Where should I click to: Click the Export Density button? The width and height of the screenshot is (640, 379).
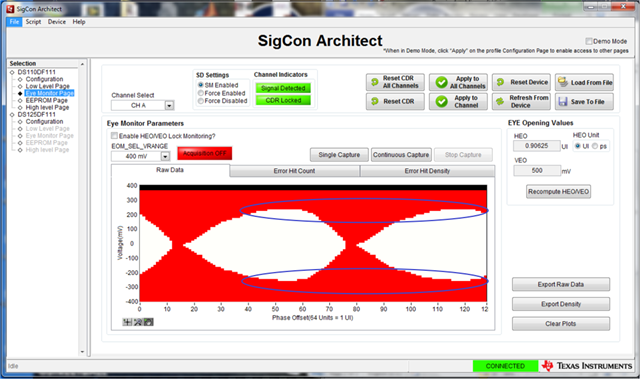tap(561, 304)
